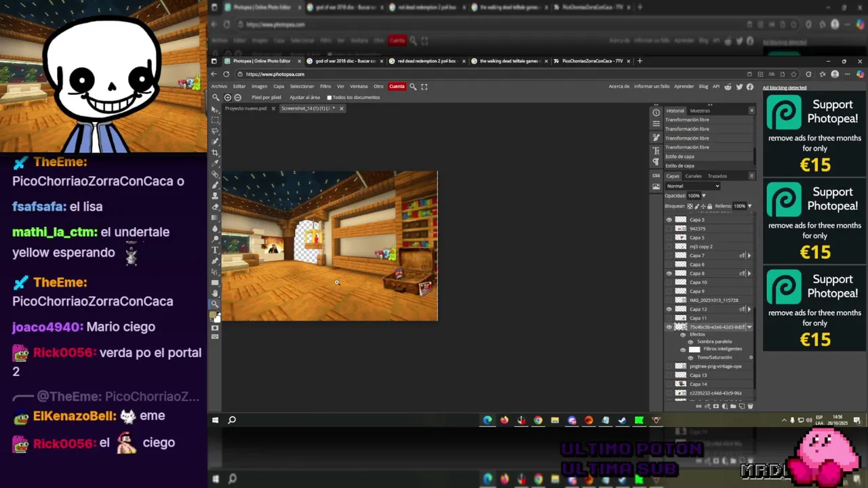Hide layer Capa 8
The width and height of the screenshot is (868, 488).
click(669, 273)
